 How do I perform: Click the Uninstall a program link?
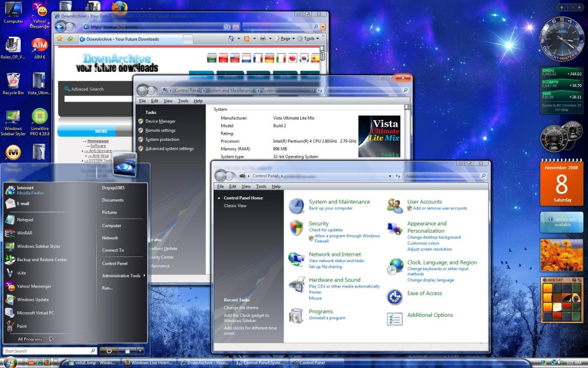pos(327,318)
